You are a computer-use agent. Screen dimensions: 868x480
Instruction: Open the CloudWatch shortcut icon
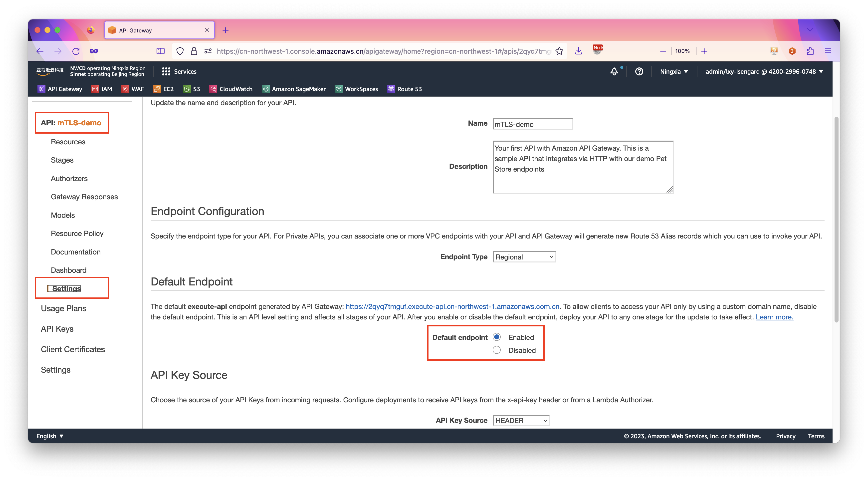213,89
